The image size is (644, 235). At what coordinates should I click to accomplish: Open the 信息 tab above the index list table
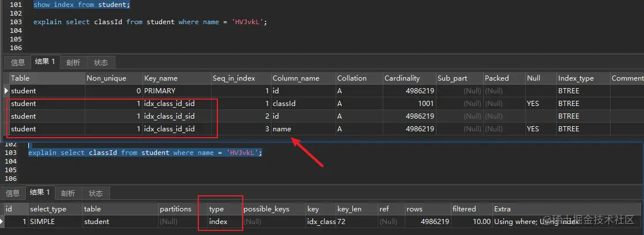point(18,62)
